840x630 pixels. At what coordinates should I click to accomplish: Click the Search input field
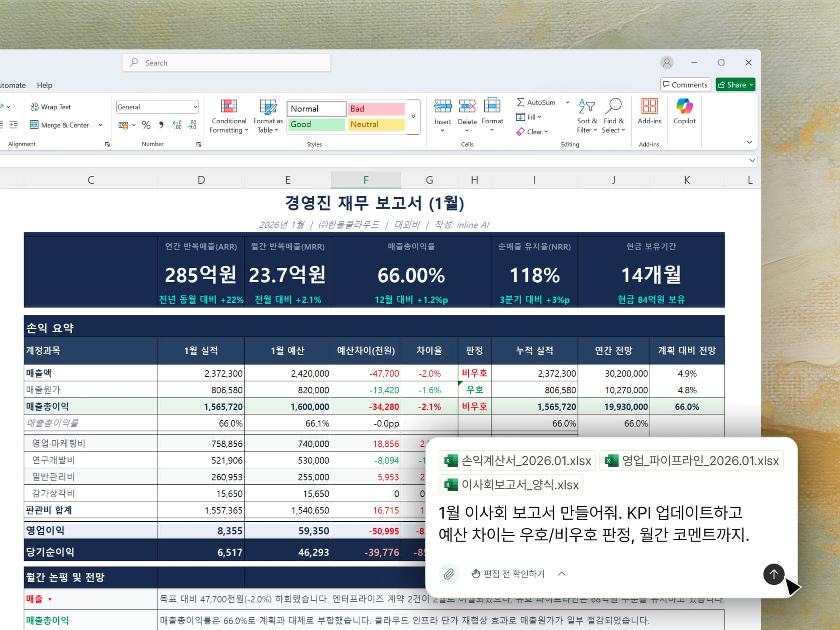226,63
